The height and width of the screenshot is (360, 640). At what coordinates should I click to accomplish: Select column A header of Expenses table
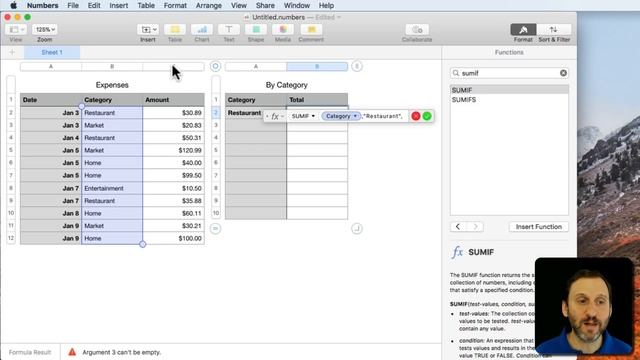click(51, 67)
